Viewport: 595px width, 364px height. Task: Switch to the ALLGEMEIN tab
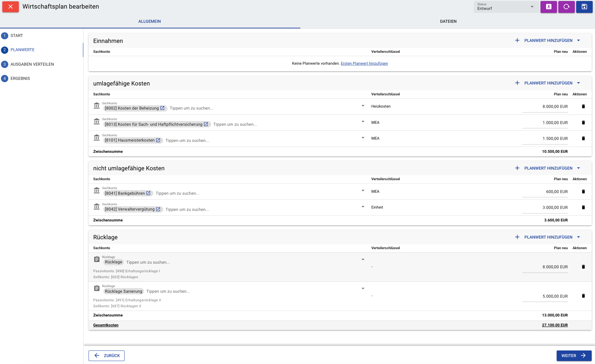[150, 21]
